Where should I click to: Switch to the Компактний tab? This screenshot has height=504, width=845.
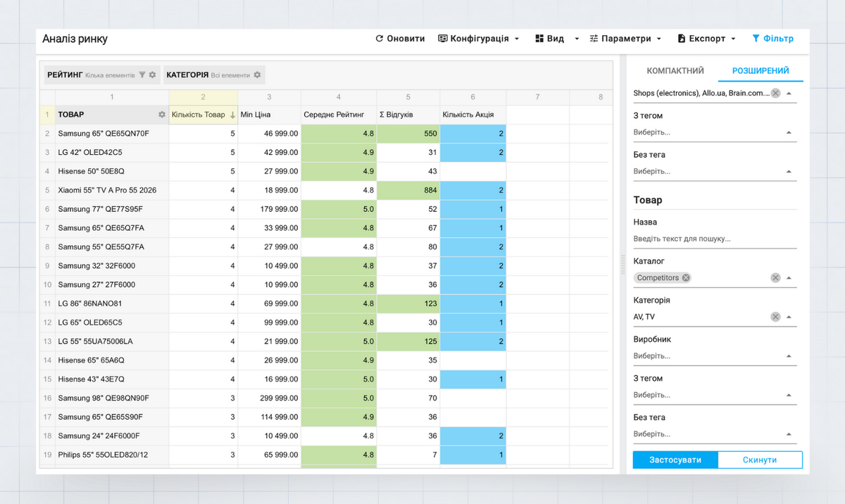pyautogui.click(x=675, y=71)
